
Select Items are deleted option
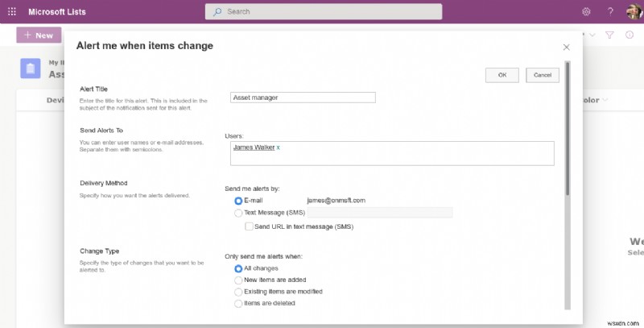tap(238, 304)
